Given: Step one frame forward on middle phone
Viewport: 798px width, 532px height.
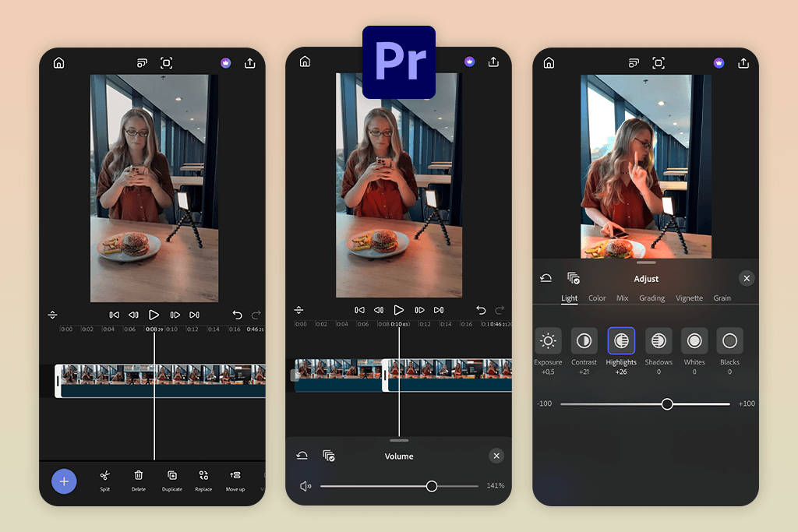Looking at the screenshot, I should coord(419,310).
